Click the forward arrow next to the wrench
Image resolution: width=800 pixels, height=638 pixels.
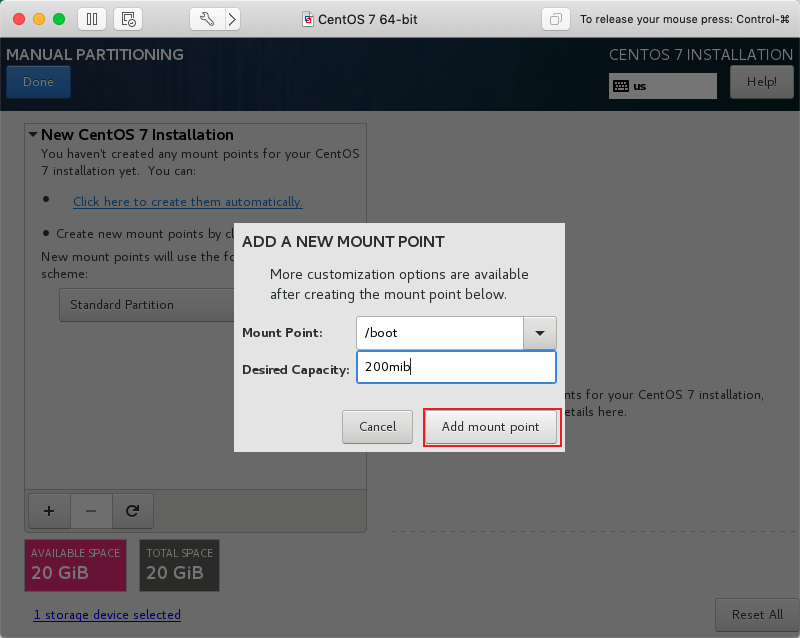233,19
